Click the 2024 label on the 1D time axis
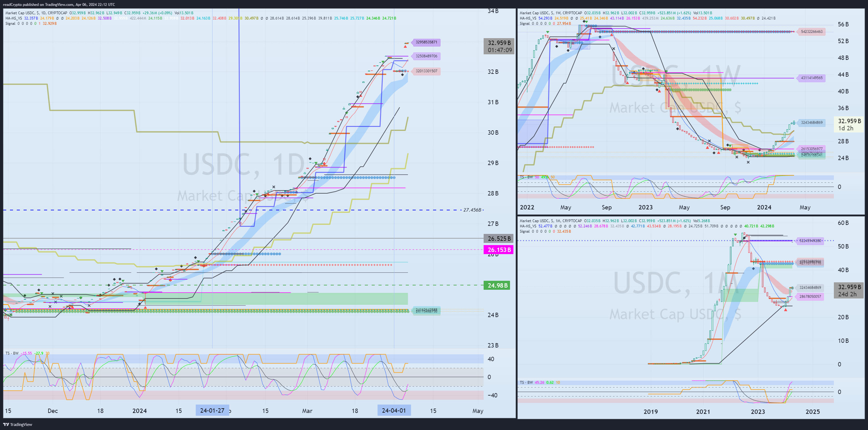Screen dimensions: 868x430 click(140, 411)
